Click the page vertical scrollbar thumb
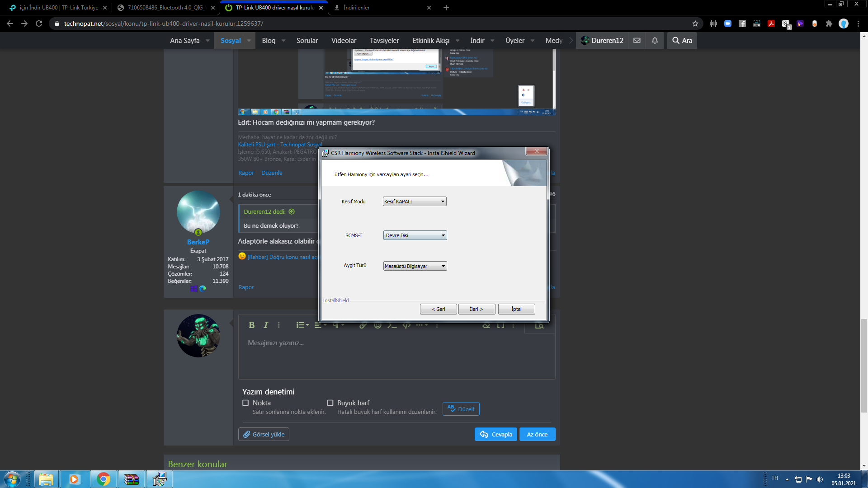This screenshot has width=868, height=488. point(864,366)
